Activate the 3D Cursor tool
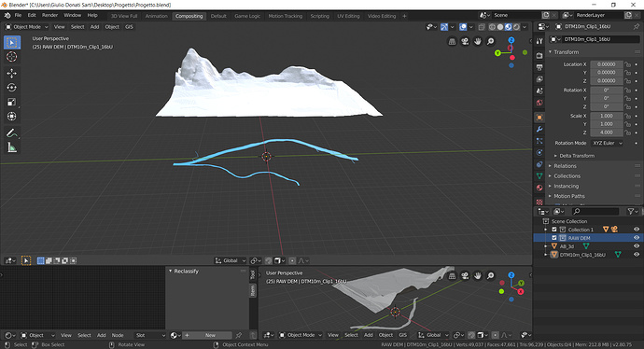Viewport: 644px width, 349px height. point(12,57)
